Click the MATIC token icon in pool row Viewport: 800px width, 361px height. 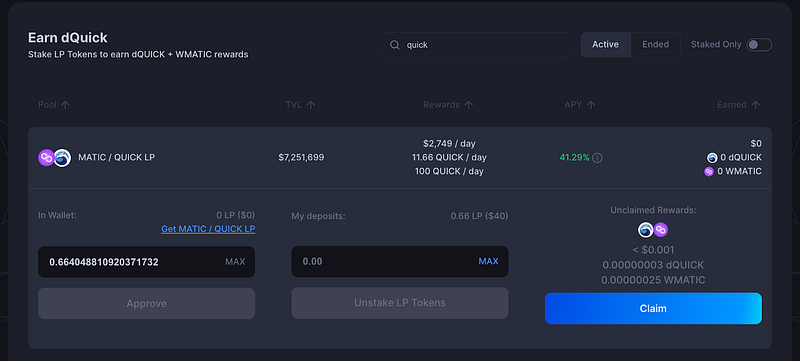[46, 158]
